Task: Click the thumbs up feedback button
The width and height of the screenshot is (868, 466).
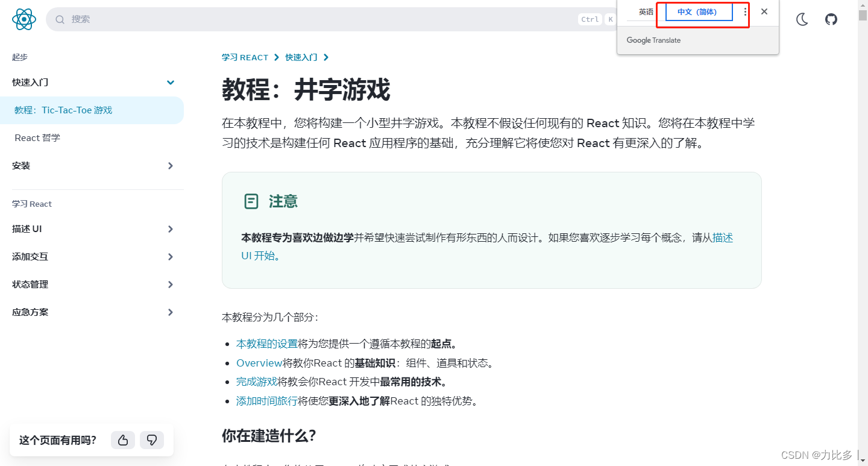Action: pyautogui.click(x=123, y=440)
